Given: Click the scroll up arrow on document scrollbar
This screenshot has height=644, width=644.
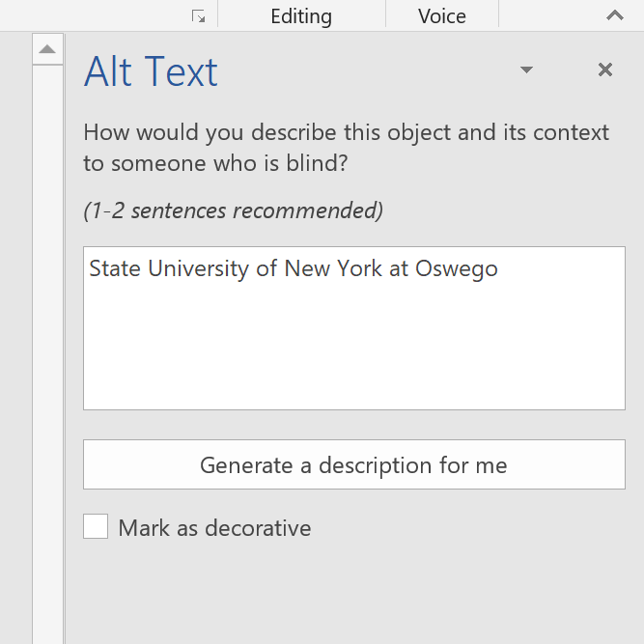Looking at the screenshot, I should point(47,49).
